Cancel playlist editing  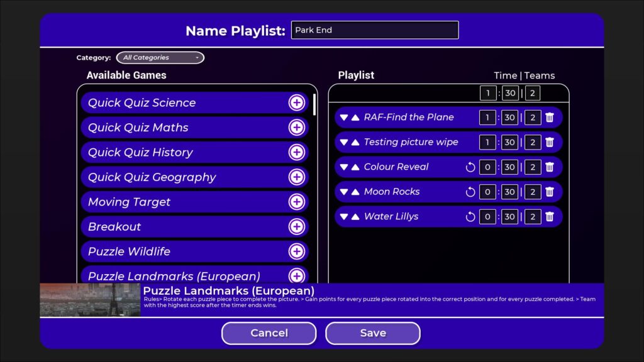[269, 333]
